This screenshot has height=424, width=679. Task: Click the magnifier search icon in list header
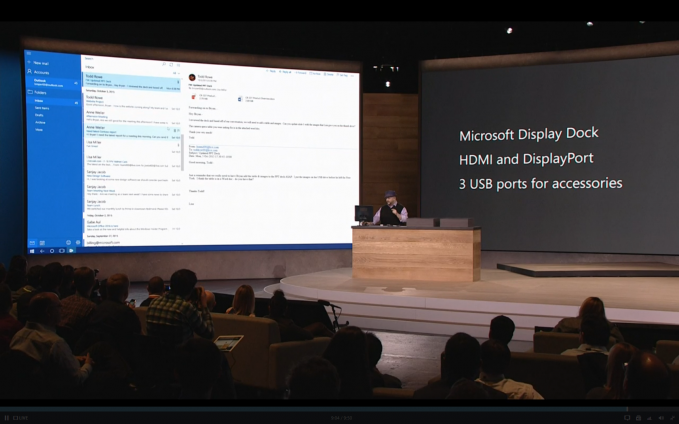click(x=164, y=65)
